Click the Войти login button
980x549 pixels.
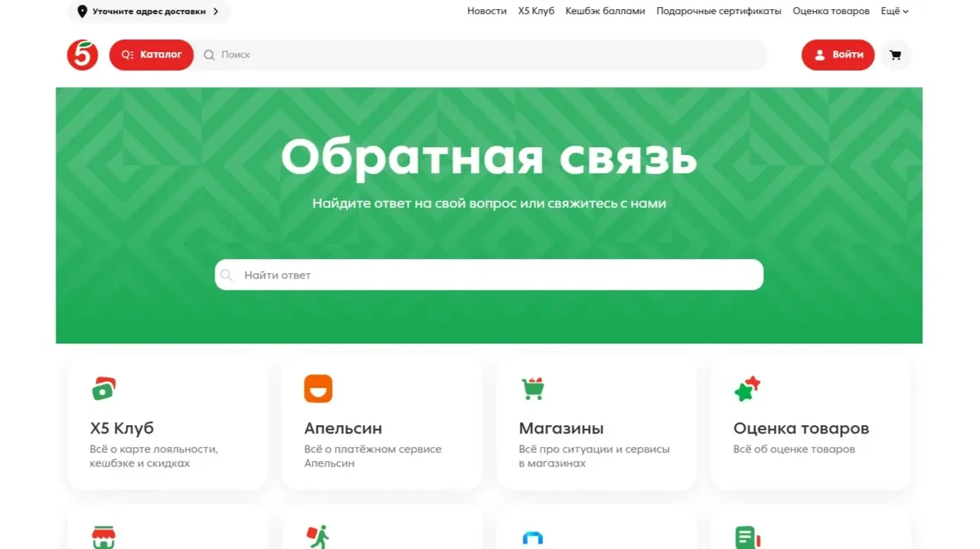coord(838,55)
